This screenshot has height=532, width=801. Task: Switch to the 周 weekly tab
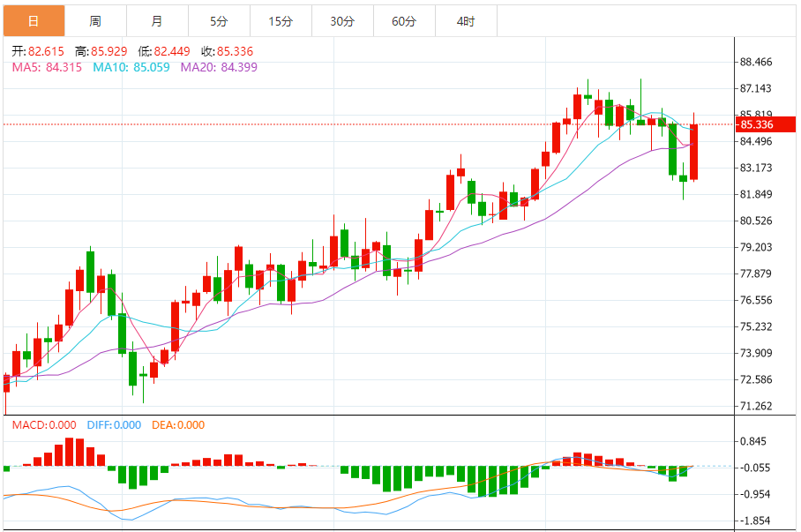tap(95, 21)
